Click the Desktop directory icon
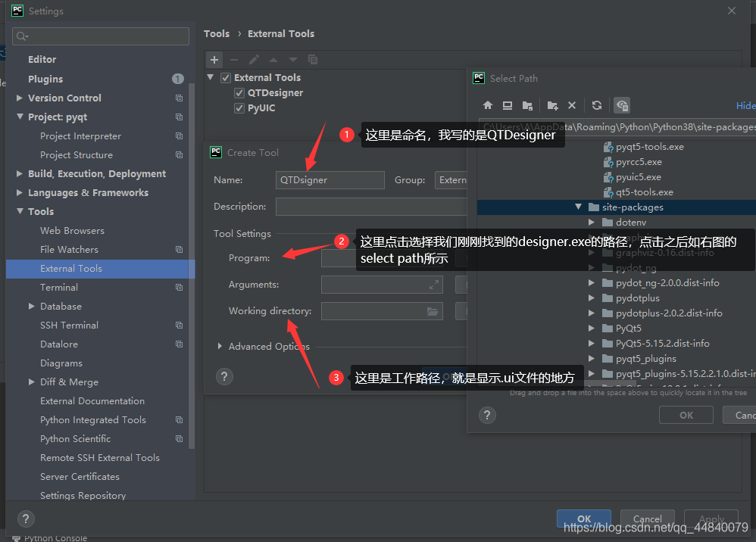This screenshot has height=542, width=756. coord(508,105)
